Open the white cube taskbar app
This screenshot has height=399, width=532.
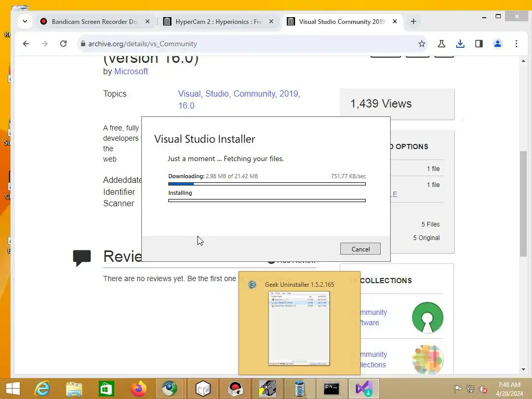click(203, 389)
